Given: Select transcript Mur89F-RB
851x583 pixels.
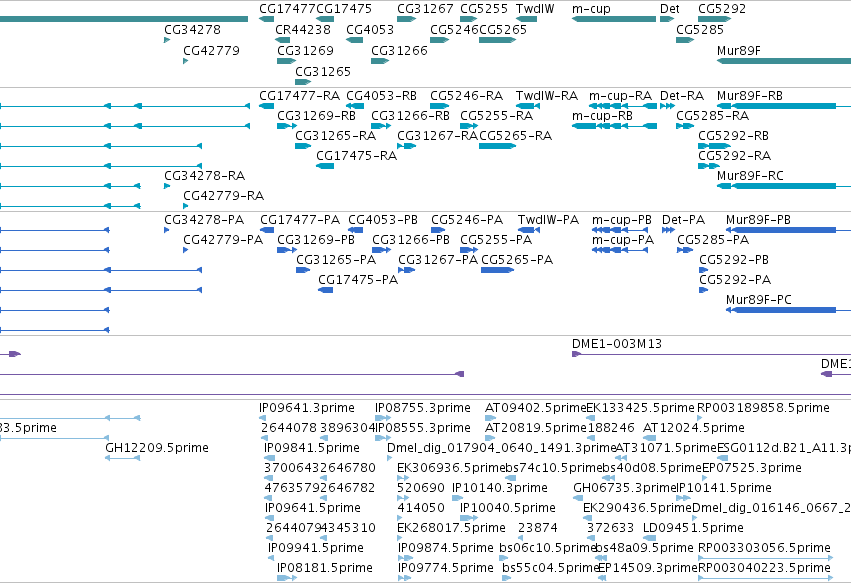Looking at the screenshot, I should tap(784, 106).
